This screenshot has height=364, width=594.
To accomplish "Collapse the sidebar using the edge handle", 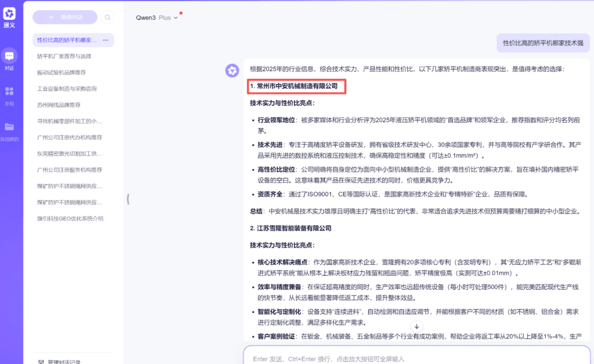I will [127, 199].
